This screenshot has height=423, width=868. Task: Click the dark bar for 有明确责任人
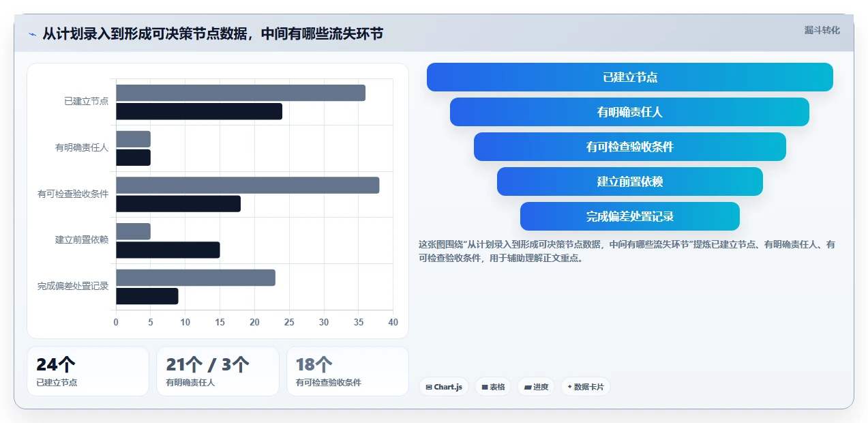coord(133,158)
